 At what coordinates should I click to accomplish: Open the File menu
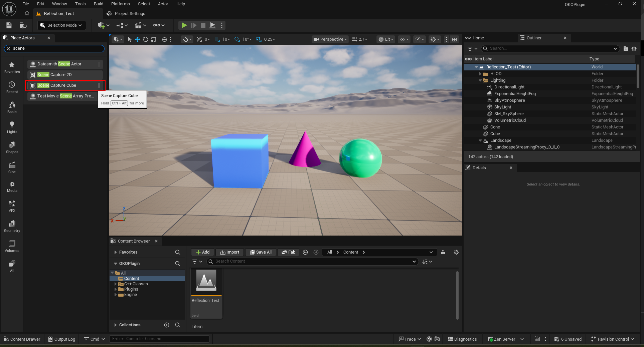[26, 4]
